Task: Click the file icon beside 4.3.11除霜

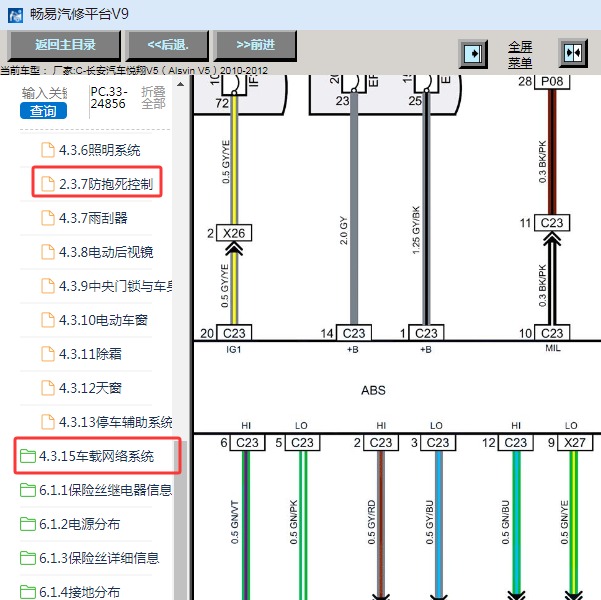Action: tap(48, 354)
